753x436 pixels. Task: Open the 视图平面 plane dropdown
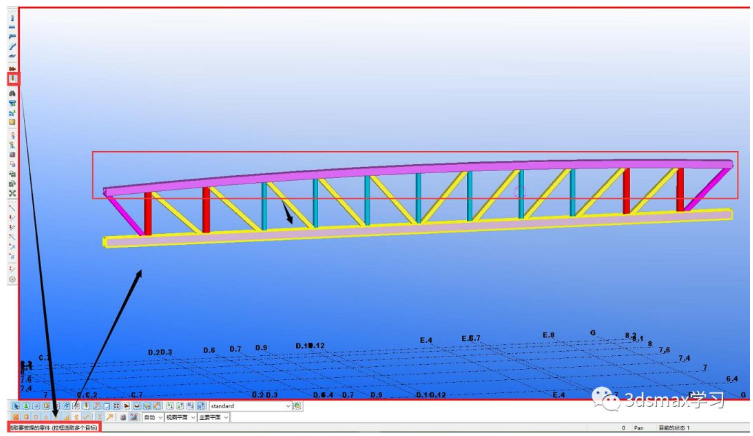coord(180,417)
